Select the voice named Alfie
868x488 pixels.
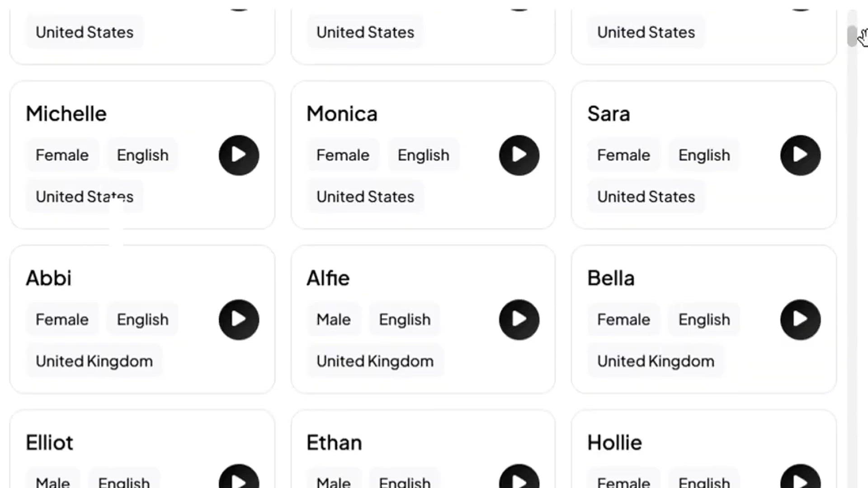coord(328,278)
